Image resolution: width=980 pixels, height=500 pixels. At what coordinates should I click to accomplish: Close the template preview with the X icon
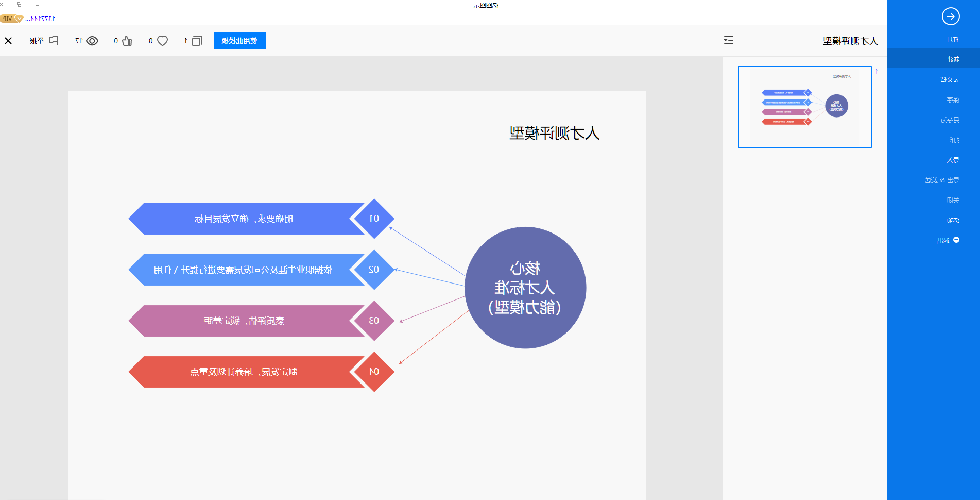pos(8,41)
